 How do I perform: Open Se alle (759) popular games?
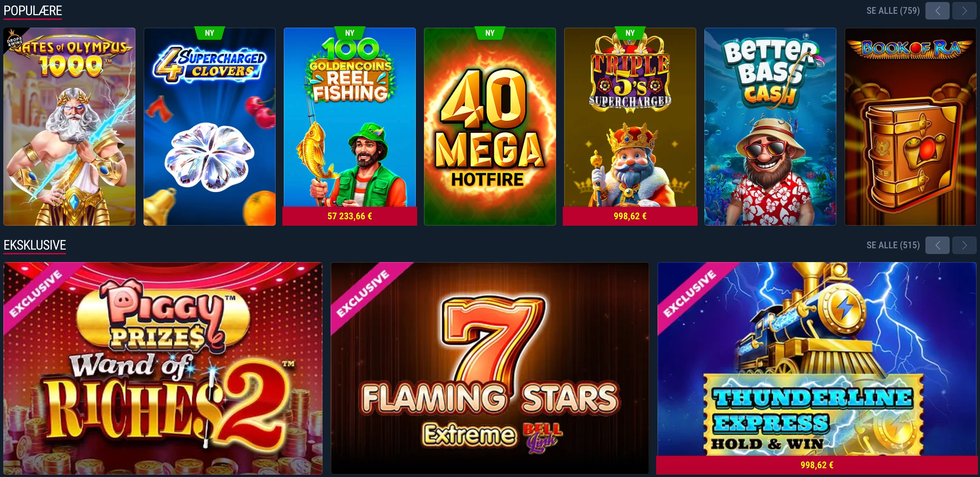click(893, 11)
